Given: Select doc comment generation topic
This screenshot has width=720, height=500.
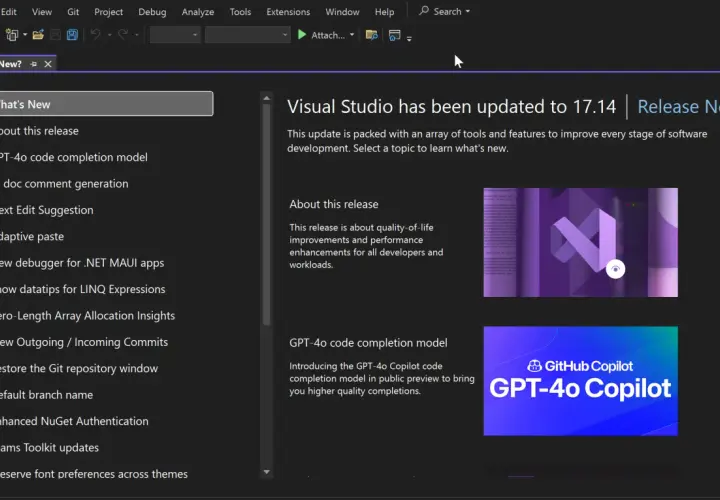Looking at the screenshot, I should pyautogui.click(x=65, y=184).
